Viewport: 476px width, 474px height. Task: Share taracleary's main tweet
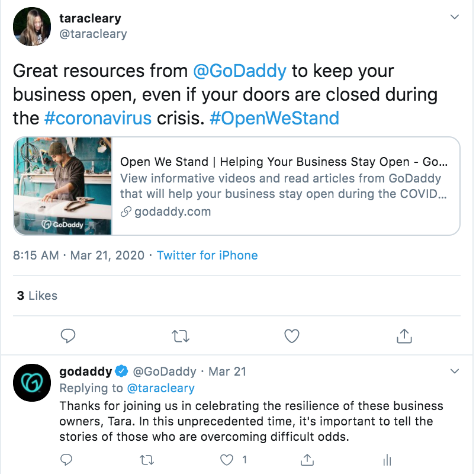403,336
